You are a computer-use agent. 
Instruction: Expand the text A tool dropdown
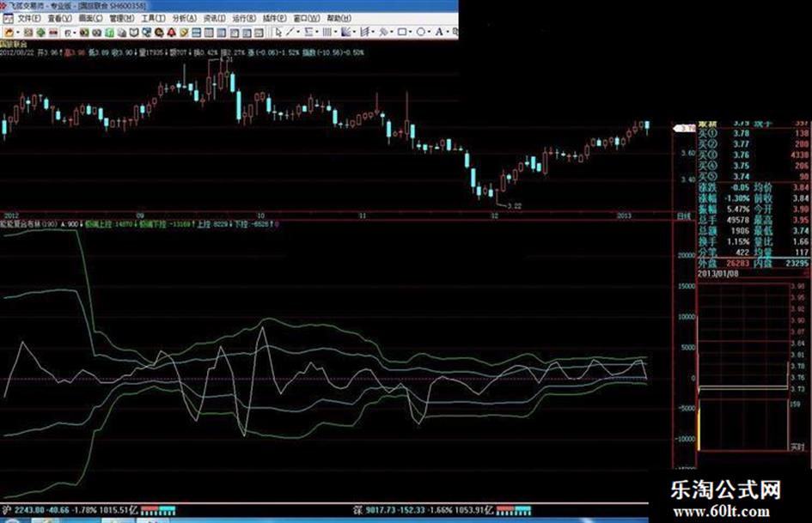point(448,33)
